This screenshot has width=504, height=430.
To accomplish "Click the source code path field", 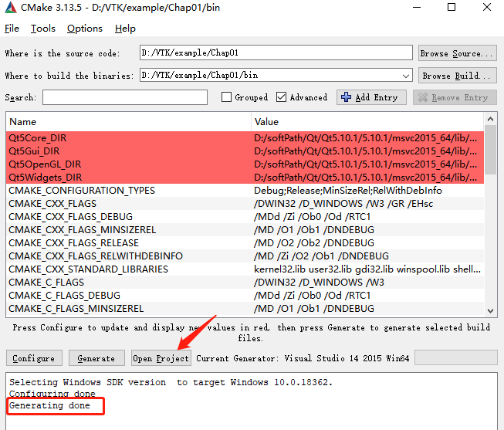I will (x=276, y=52).
